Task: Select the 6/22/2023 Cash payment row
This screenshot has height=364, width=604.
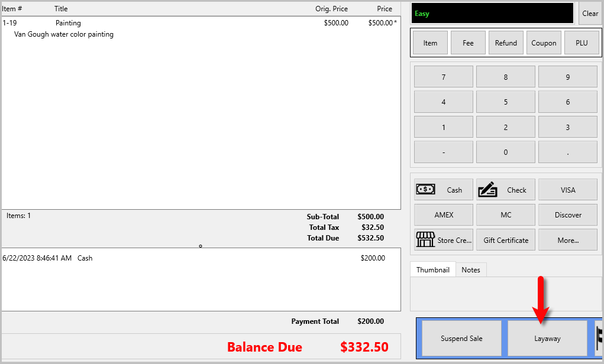Action: point(201,258)
